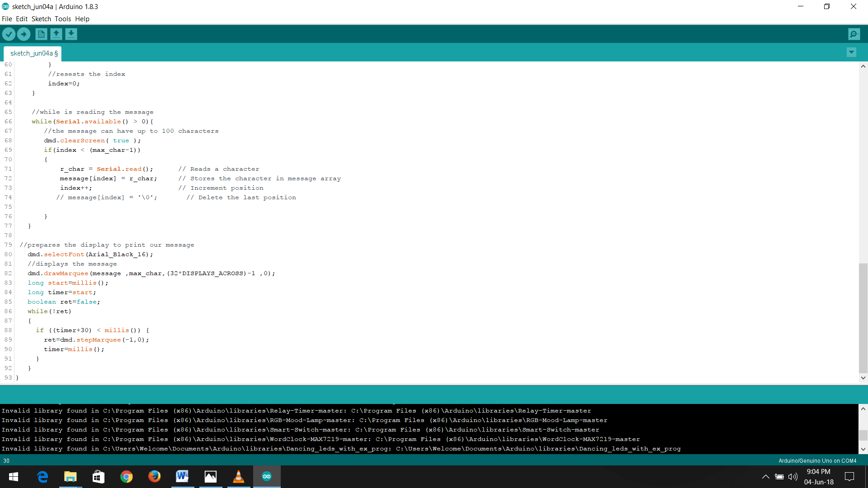
Task: Open the tab list dropdown arrow
Action: pyautogui.click(x=851, y=52)
